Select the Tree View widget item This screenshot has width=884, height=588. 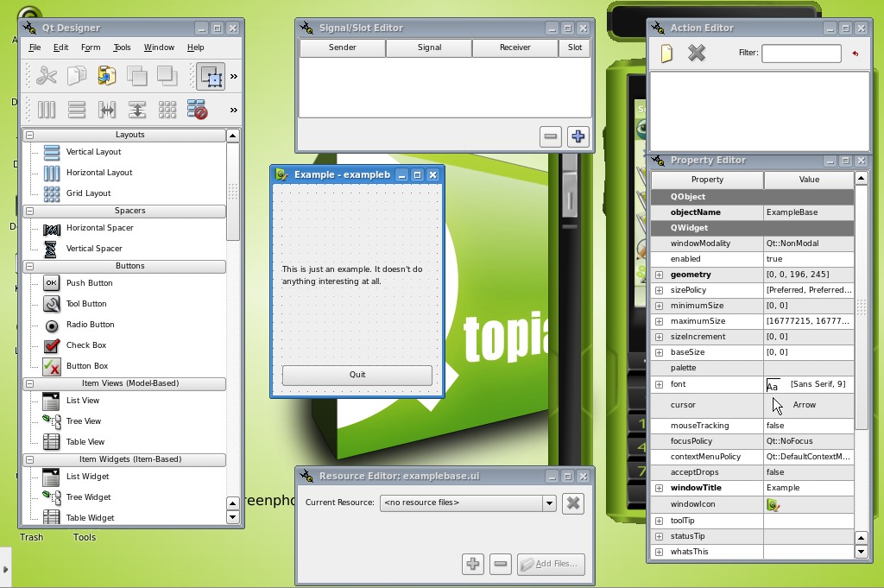(x=83, y=421)
